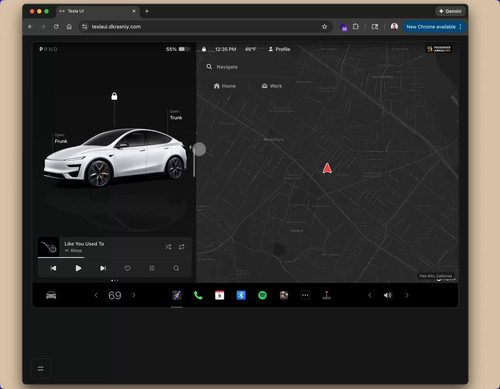Toggle repeat in the music player

181,247
